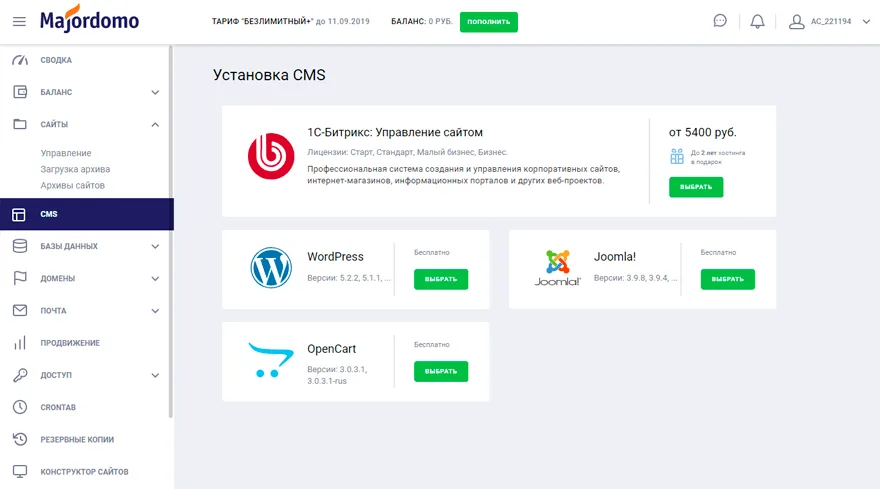Open the notifications bell icon
Viewport: 880px width, 489px height.
[x=757, y=22]
